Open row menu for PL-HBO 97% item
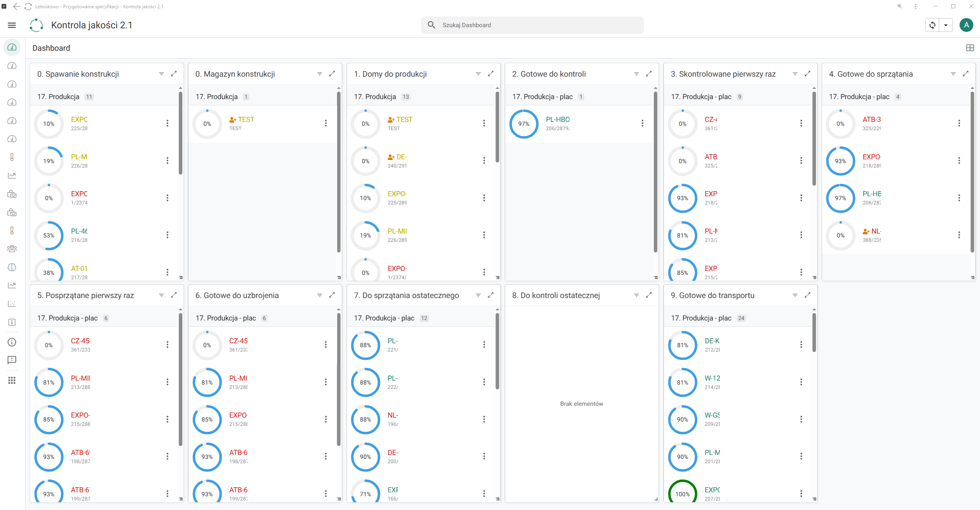 tap(642, 123)
